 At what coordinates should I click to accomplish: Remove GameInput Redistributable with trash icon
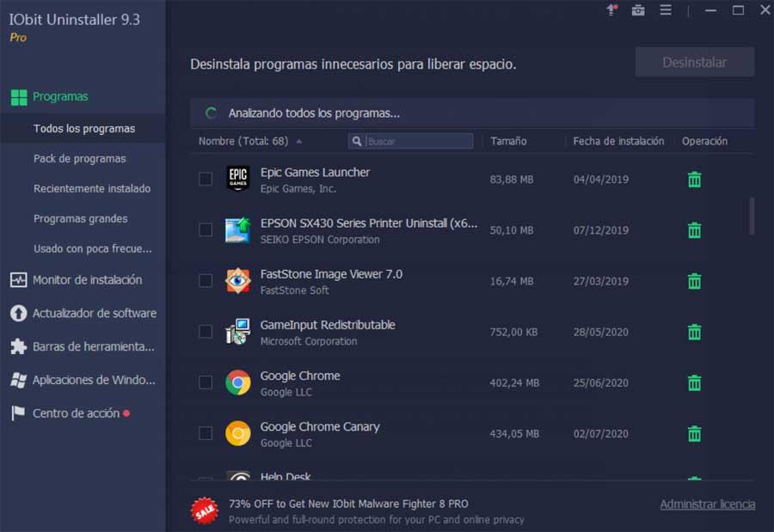[694, 332]
